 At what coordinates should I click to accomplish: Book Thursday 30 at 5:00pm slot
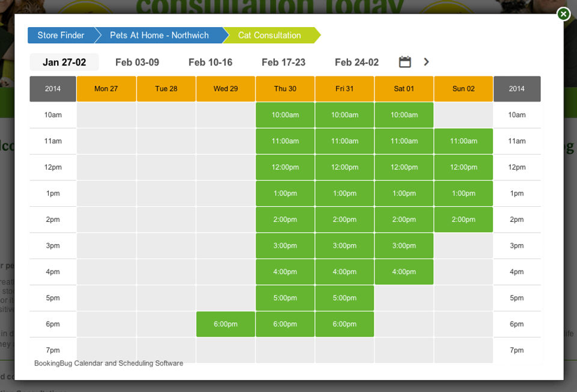[x=285, y=298]
